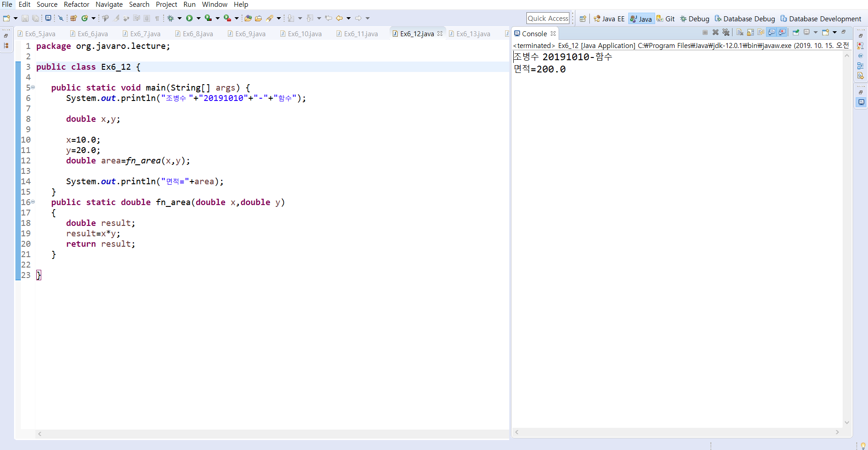Open the Navigate menu

click(109, 4)
